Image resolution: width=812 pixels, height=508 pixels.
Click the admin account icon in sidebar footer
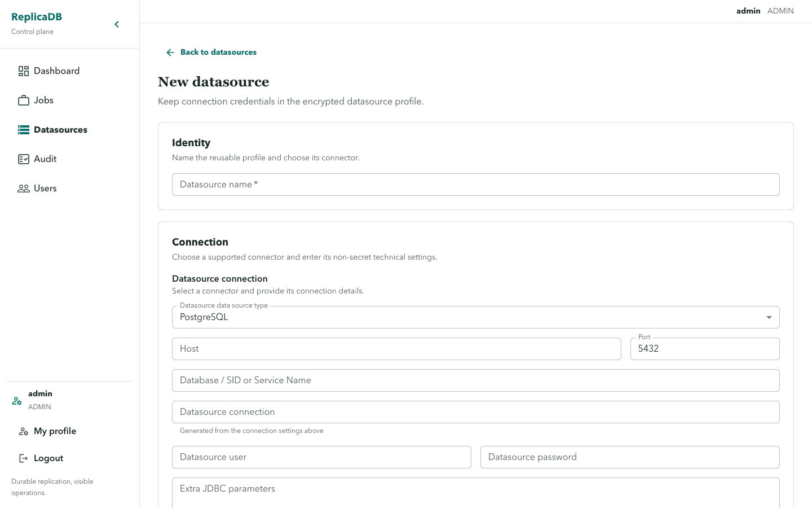click(x=17, y=401)
